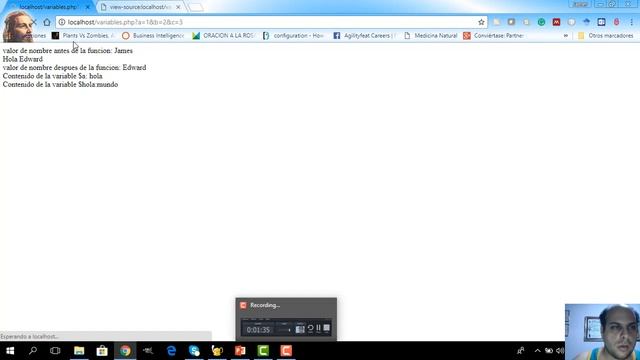The width and height of the screenshot is (640, 360).
Task: Open the green Camtasia icon on taskbar
Action: coord(263,351)
